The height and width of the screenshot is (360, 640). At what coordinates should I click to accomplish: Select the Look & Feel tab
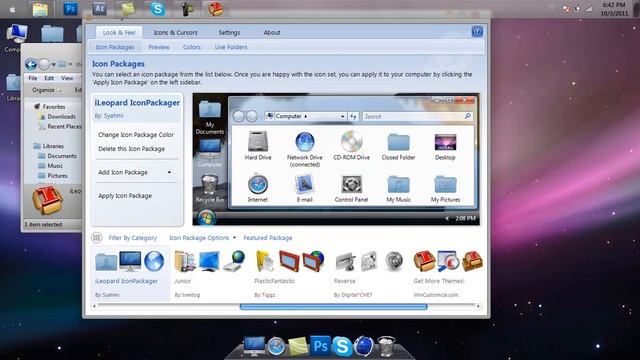point(119,33)
